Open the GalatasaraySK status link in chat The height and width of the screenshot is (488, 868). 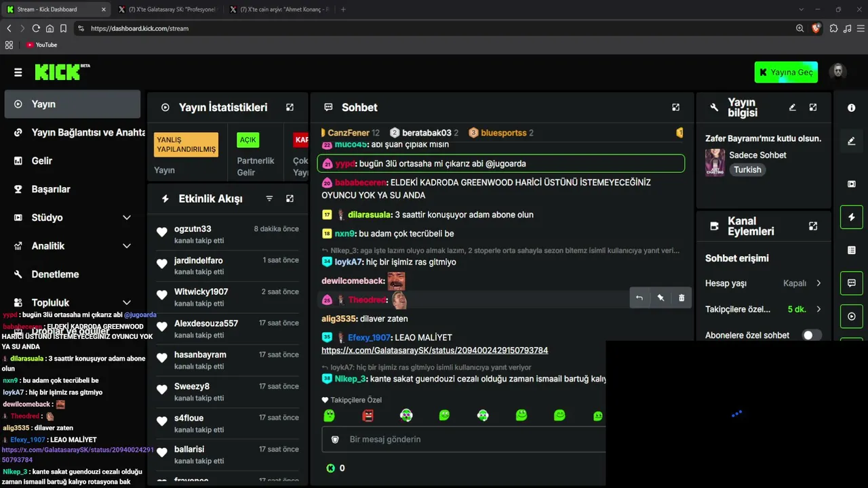coord(435,350)
